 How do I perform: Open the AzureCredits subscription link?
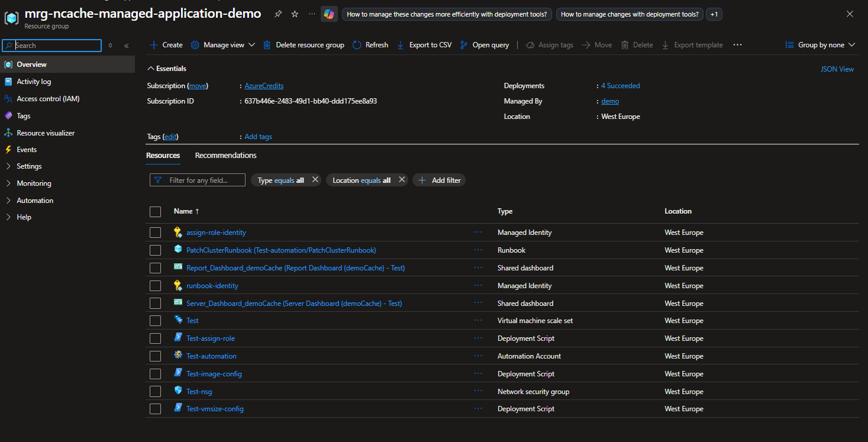264,86
